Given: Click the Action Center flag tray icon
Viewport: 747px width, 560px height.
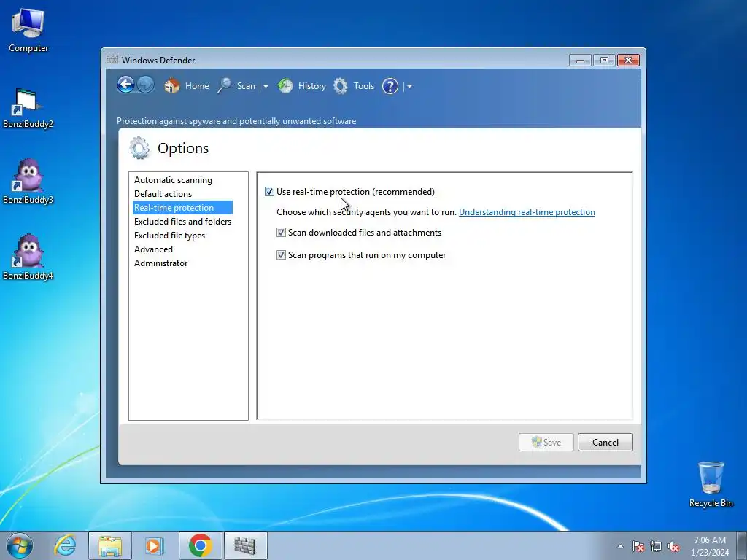Looking at the screenshot, I should tap(638, 546).
